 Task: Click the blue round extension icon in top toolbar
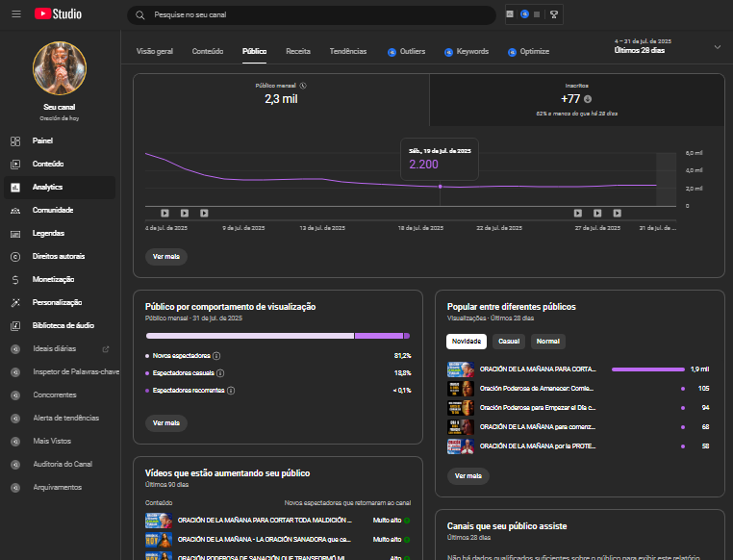(x=524, y=14)
